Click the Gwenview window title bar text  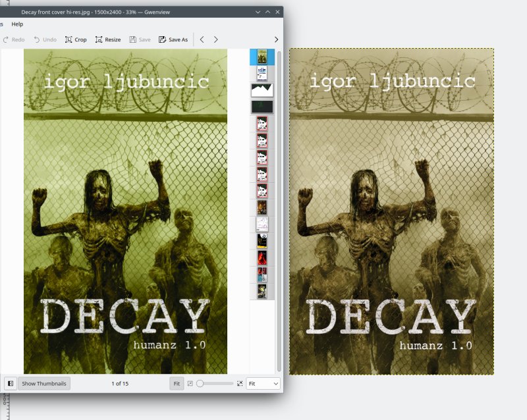point(96,12)
